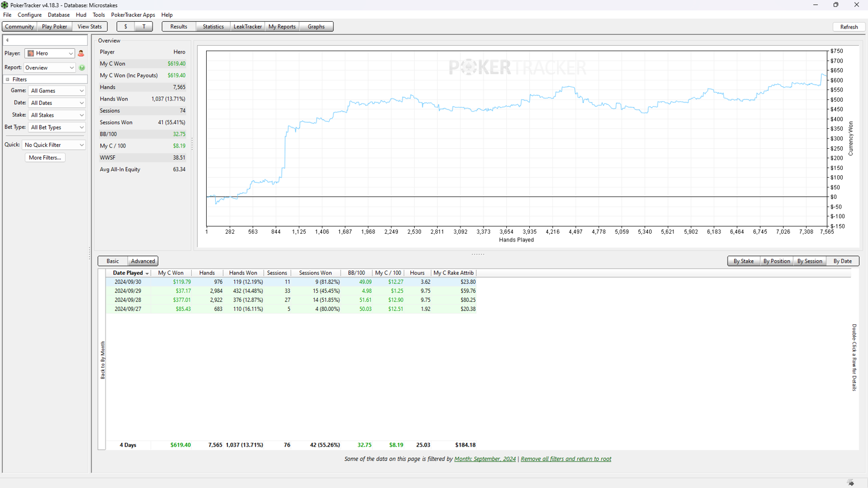
Task: Click the red player selection icon
Action: [x=81, y=54]
